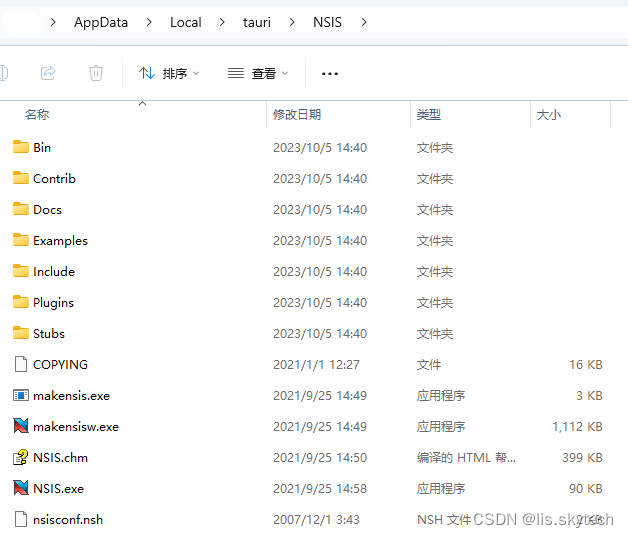
Task: Select the Docs folder icon
Action: click(21, 209)
